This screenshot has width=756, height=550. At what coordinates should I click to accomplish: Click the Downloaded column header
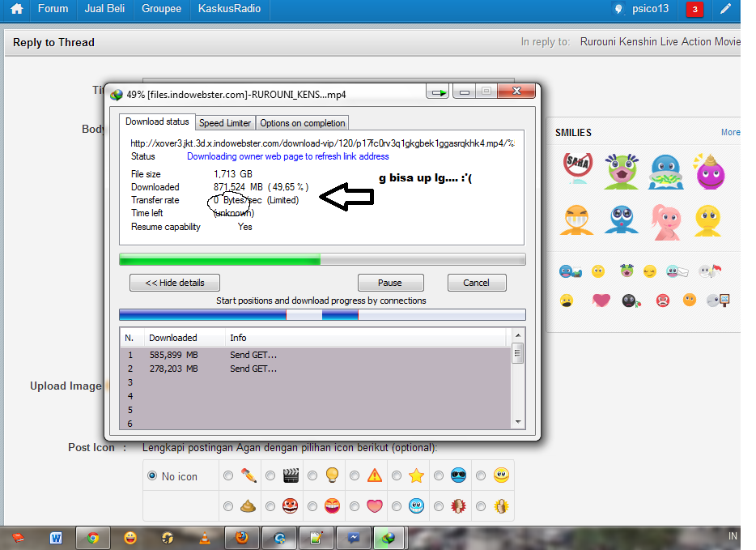click(185, 338)
